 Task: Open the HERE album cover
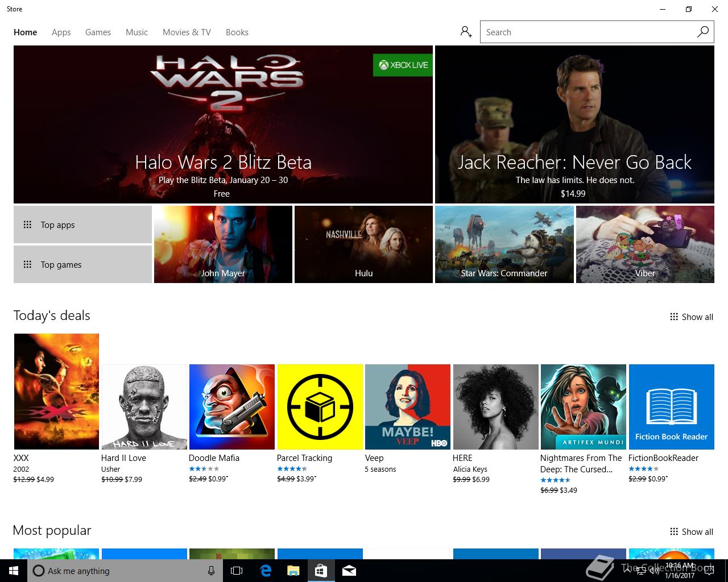pyautogui.click(x=495, y=407)
